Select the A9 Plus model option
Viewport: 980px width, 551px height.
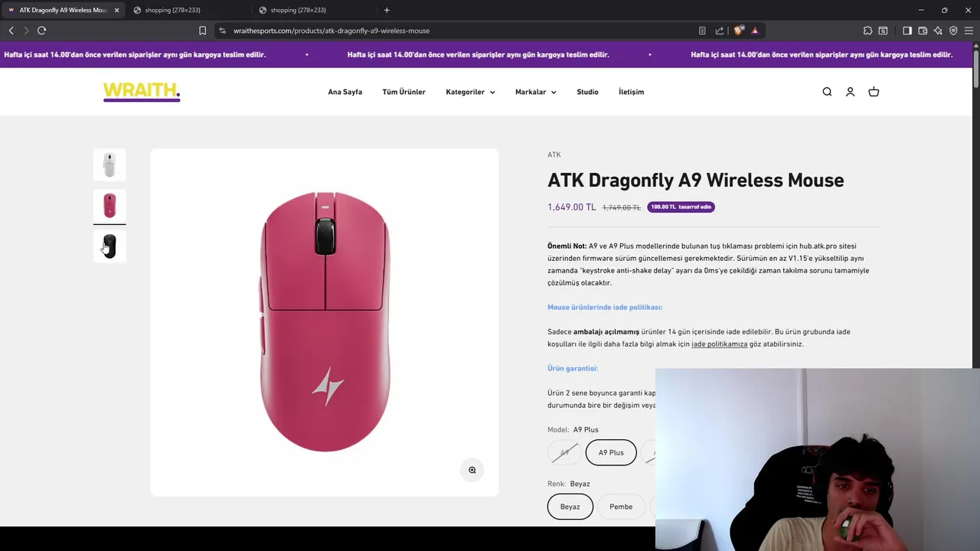pyautogui.click(x=611, y=452)
